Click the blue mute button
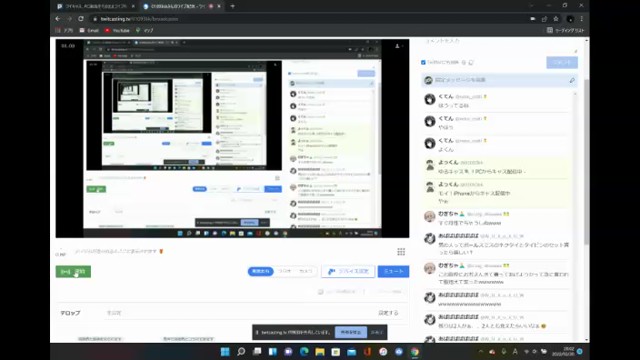This screenshot has height=360, width=640. (x=393, y=271)
